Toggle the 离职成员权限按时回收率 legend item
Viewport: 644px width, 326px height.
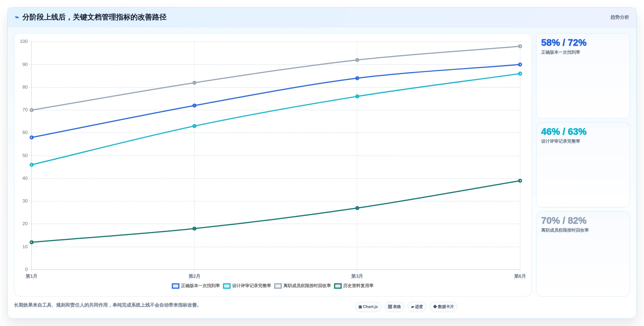303,286
